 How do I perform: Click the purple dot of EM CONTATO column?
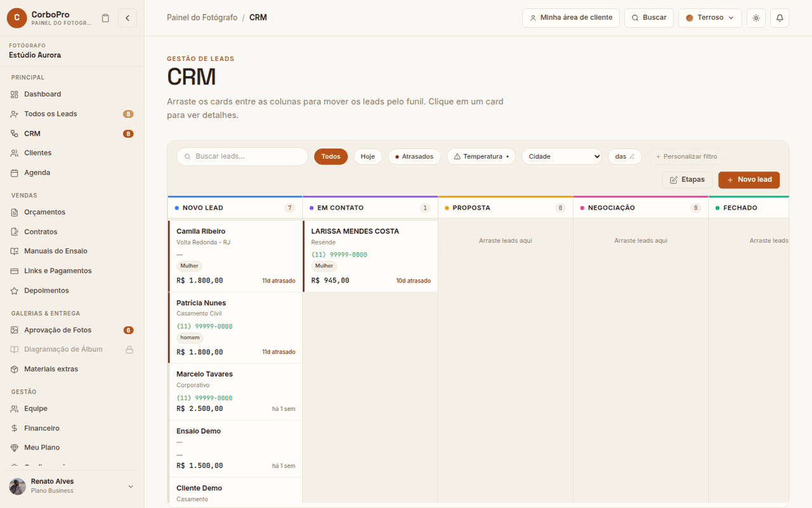click(311, 208)
